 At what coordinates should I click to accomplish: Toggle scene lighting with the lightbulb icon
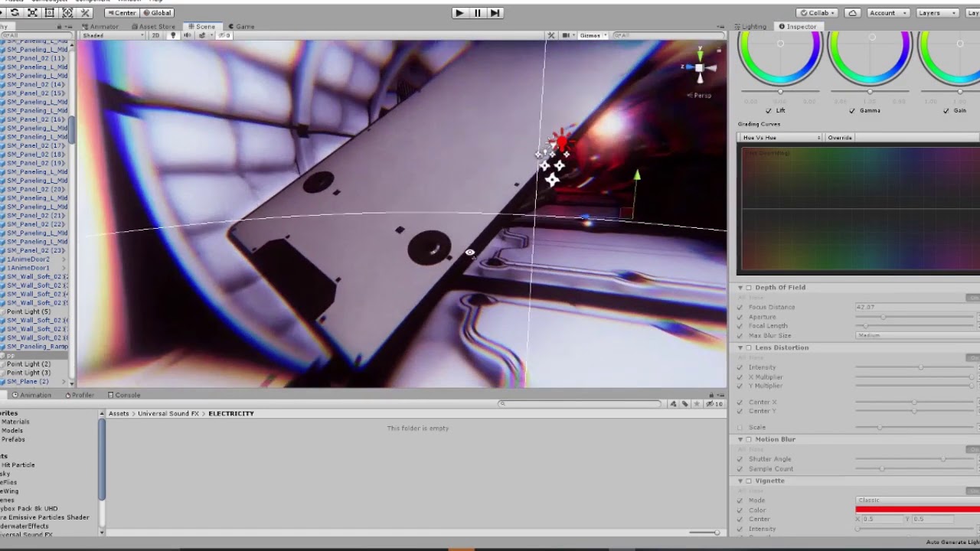click(x=173, y=35)
